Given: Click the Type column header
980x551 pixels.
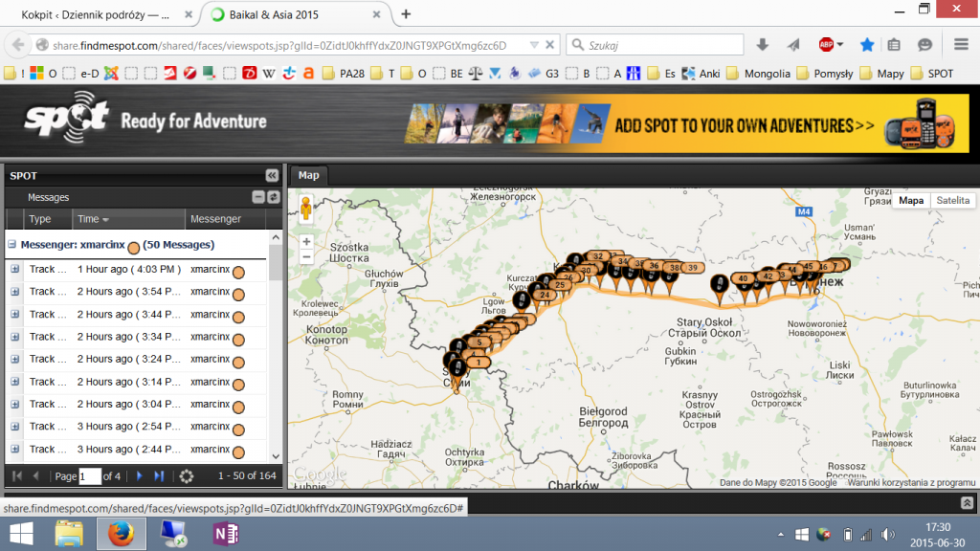Looking at the screenshot, I should point(48,219).
